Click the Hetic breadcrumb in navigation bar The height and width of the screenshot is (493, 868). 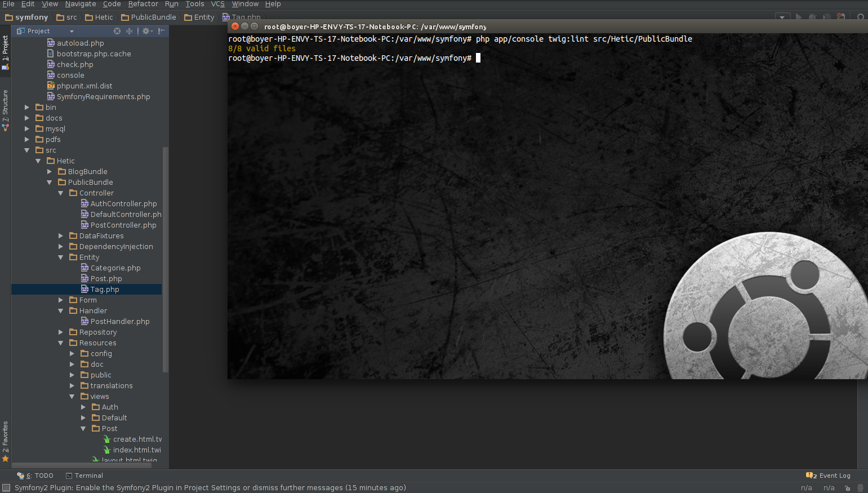click(99, 17)
